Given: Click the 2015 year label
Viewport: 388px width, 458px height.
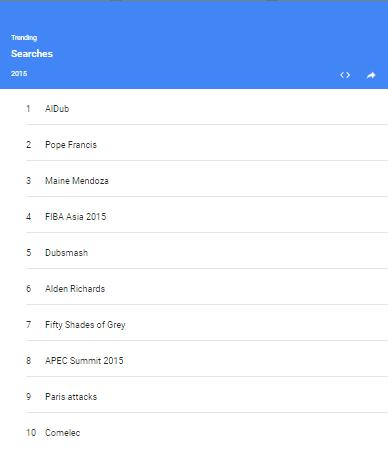Looking at the screenshot, I should [x=19, y=74].
